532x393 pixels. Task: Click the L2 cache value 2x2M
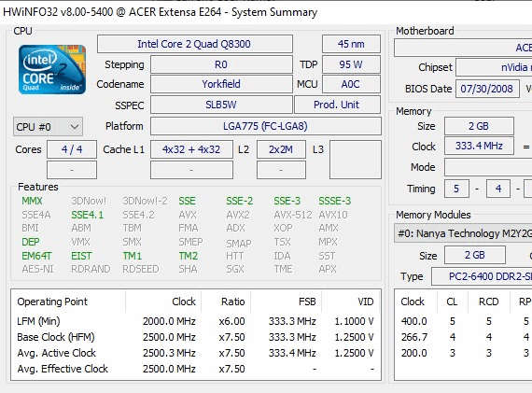pos(281,149)
